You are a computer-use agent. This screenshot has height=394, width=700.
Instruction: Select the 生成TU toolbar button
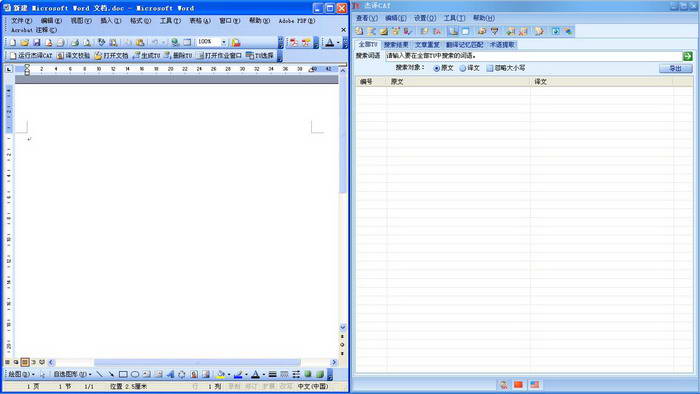(x=147, y=56)
